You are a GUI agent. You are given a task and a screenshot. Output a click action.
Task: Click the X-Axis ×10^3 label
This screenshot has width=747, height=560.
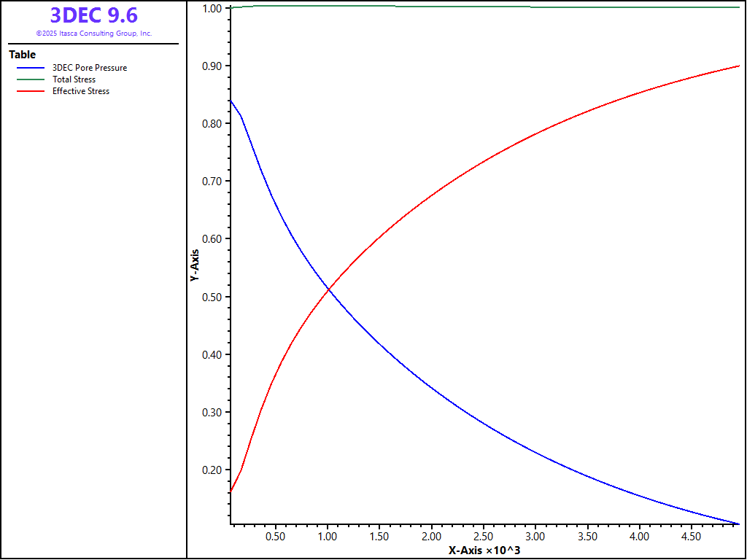(484, 550)
